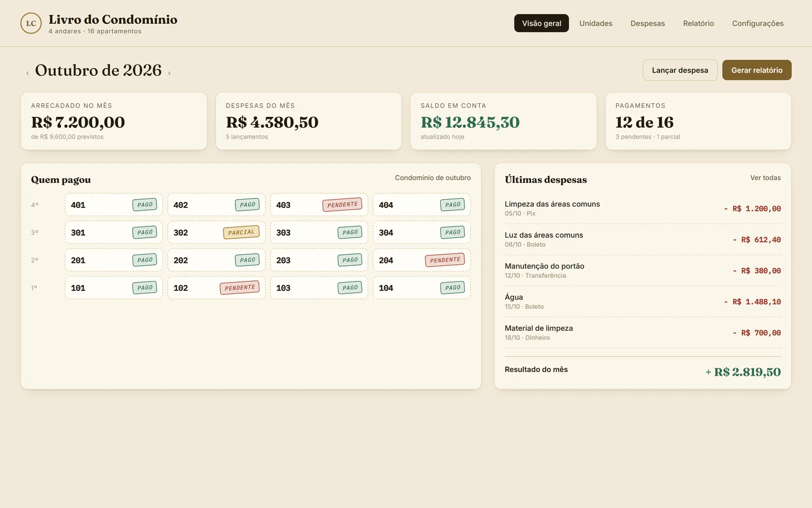Click the Livro do Condomínio title
This screenshot has height=508, width=812.
(113, 19)
